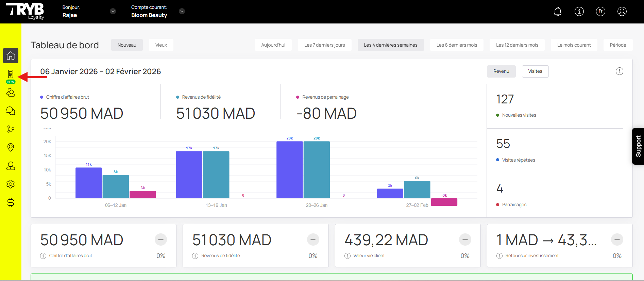
Task: Open the Fr language selector
Action: 600,12
